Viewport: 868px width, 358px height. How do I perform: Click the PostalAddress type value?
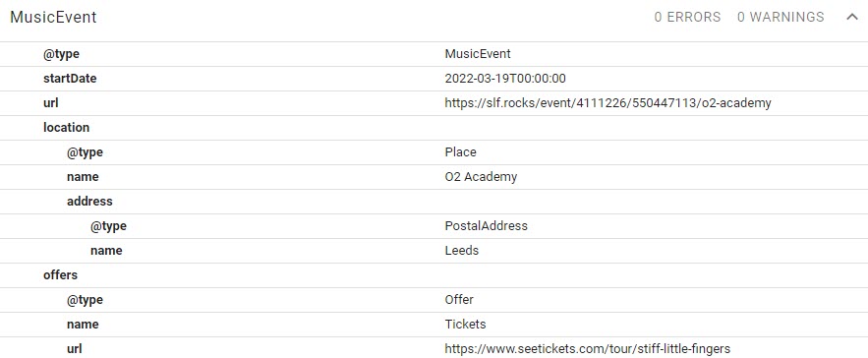(486, 226)
